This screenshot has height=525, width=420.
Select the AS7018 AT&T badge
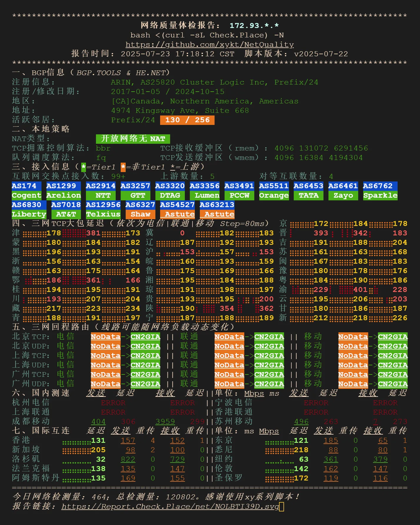[x=66, y=209]
